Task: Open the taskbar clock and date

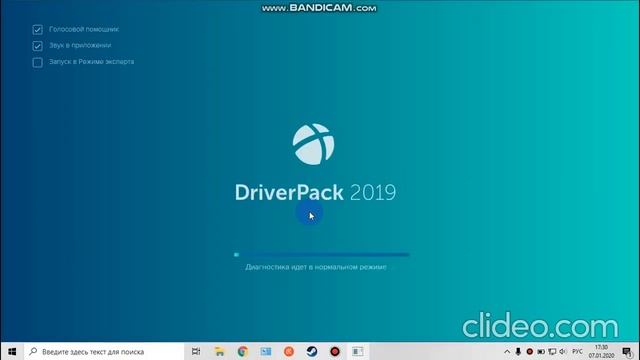Action: point(601,351)
